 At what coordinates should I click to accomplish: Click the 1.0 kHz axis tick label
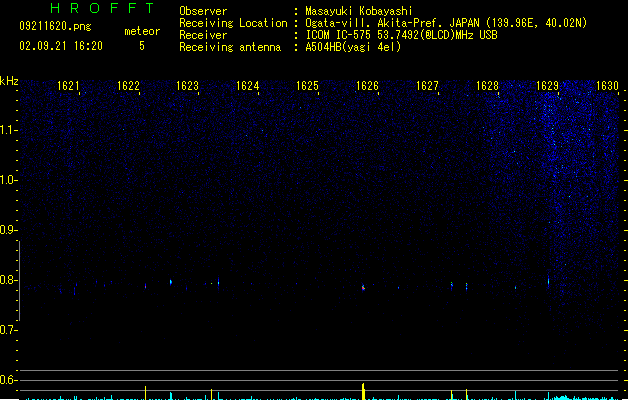coord(8,180)
